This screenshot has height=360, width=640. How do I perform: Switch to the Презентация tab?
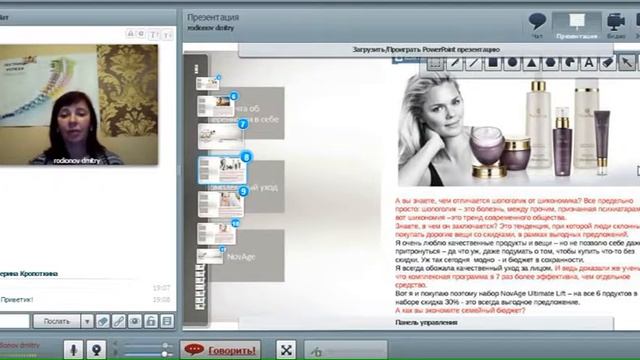(x=576, y=26)
